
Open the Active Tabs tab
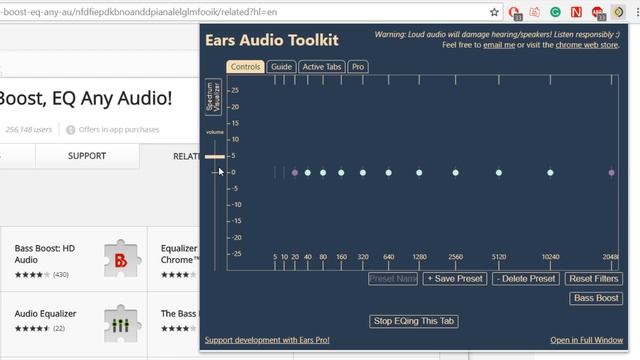point(322,67)
